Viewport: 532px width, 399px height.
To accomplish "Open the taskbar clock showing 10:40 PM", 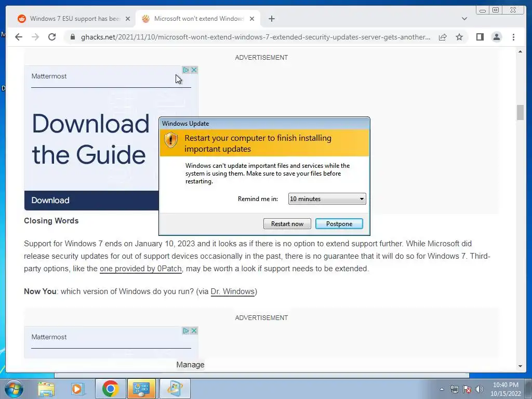I will 506,389.
